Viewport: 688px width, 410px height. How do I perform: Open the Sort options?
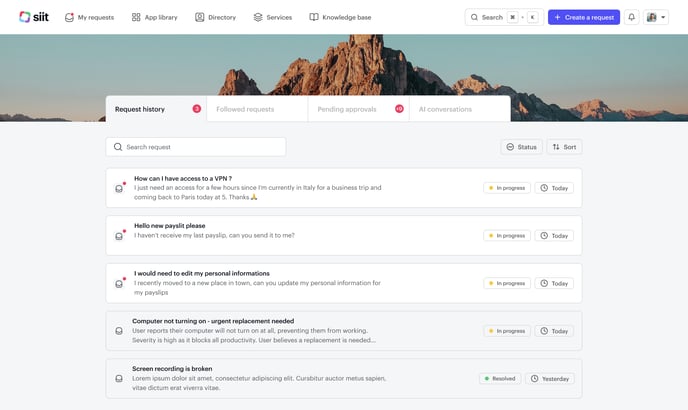coord(564,147)
